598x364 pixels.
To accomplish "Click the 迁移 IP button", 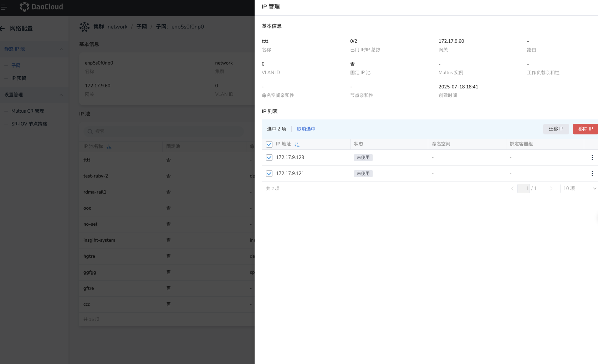I will click(x=556, y=129).
